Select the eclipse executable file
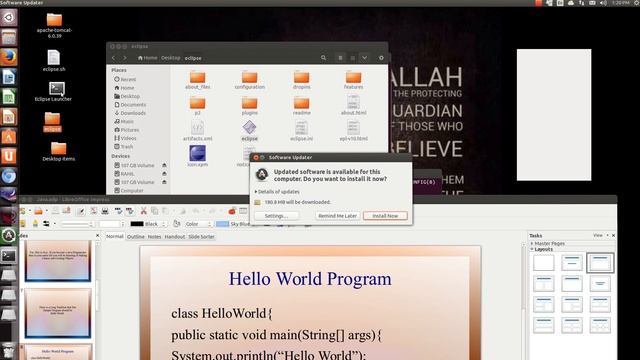The height and width of the screenshot is (360, 640). pos(249,131)
